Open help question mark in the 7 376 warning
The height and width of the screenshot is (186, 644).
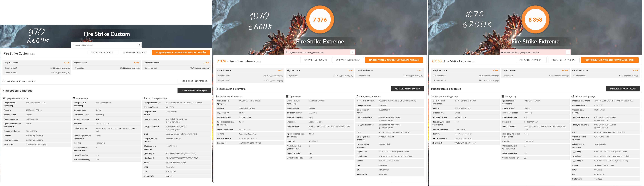352,52
